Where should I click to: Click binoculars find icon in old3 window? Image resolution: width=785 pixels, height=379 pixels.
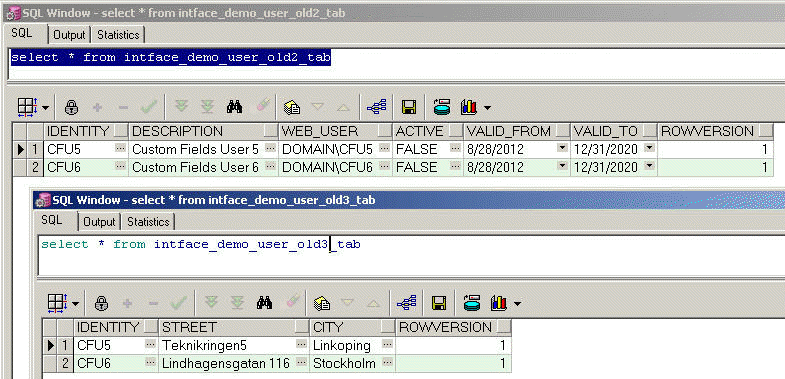click(x=264, y=302)
